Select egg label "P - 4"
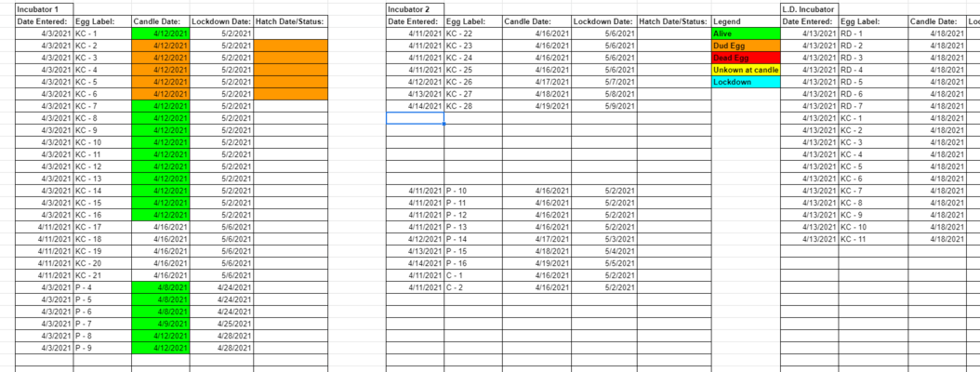 pos(102,287)
